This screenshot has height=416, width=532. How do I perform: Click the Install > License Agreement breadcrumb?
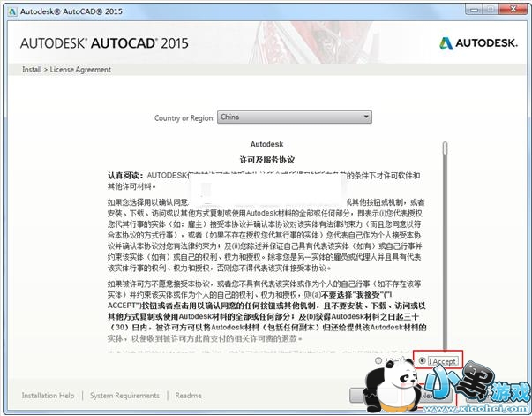(x=66, y=70)
